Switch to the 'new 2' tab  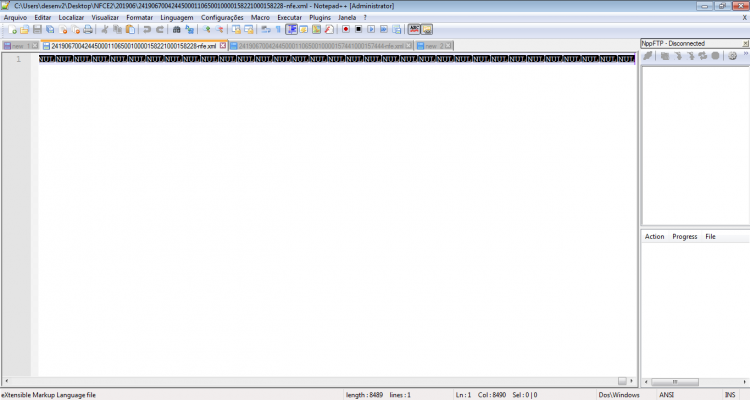tap(434, 46)
